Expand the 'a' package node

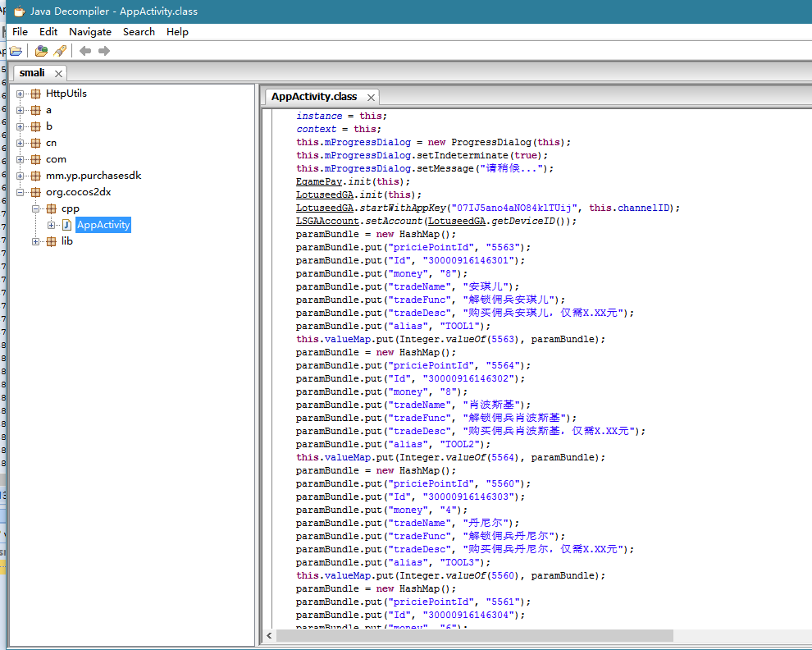coord(20,111)
